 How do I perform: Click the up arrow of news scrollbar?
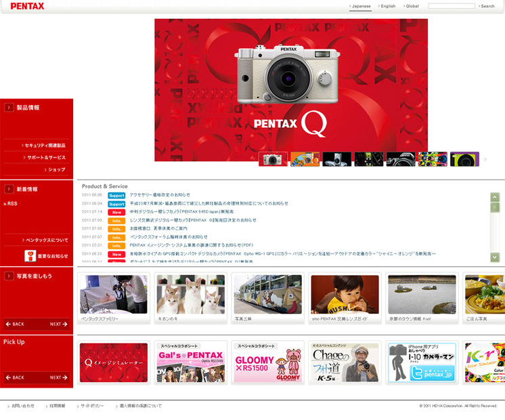pyautogui.click(x=495, y=197)
